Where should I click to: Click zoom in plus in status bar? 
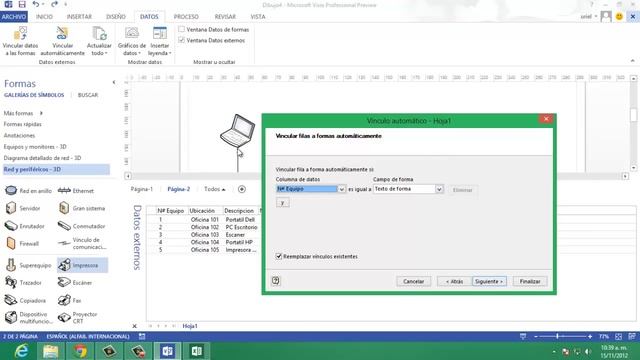pyautogui.click(x=590, y=336)
